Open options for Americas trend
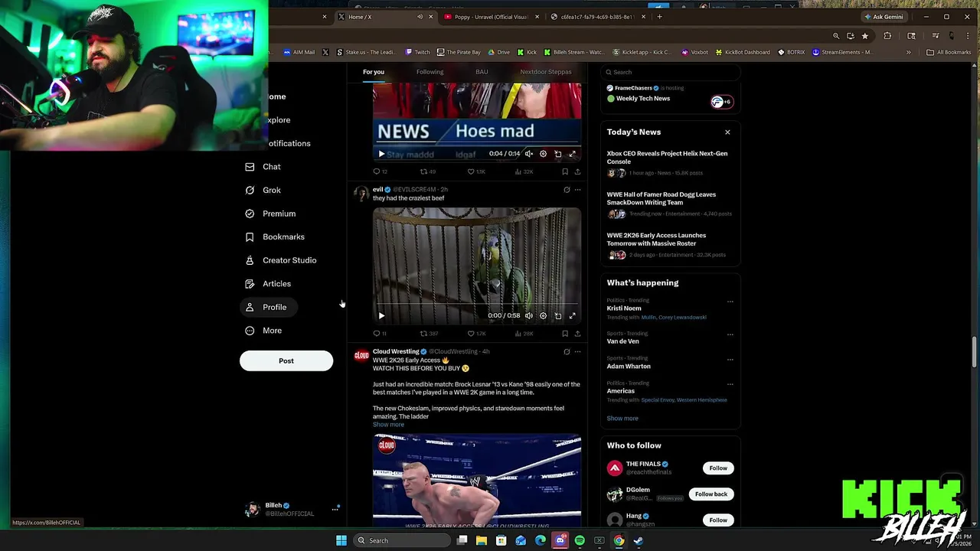This screenshot has width=980, height=551. pyautogui.click(x=730, y=383)
